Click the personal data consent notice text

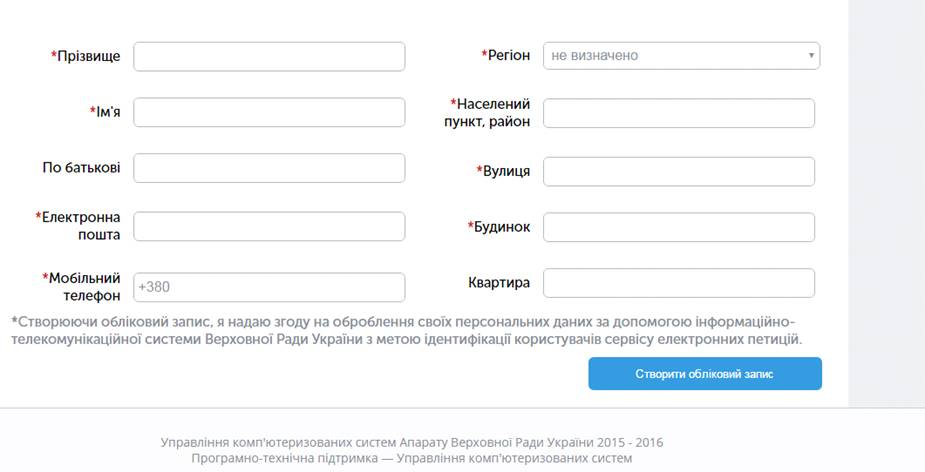point(405,331)
